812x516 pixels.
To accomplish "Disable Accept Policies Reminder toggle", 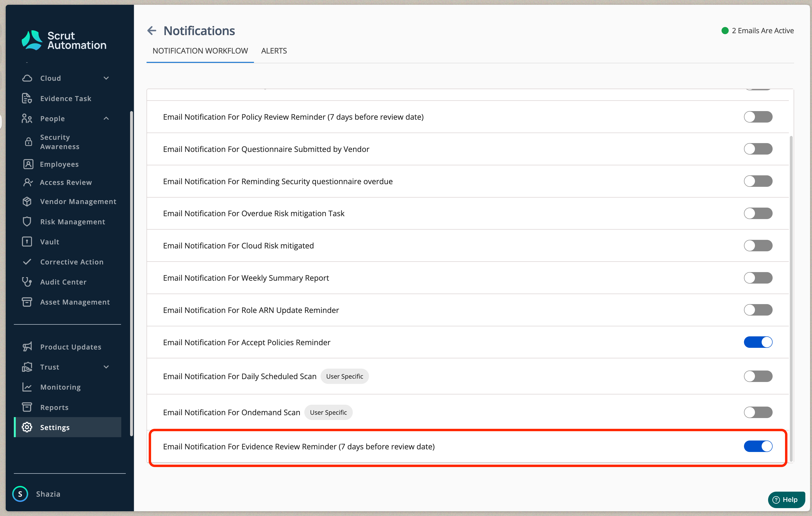I will pos(758,342).
